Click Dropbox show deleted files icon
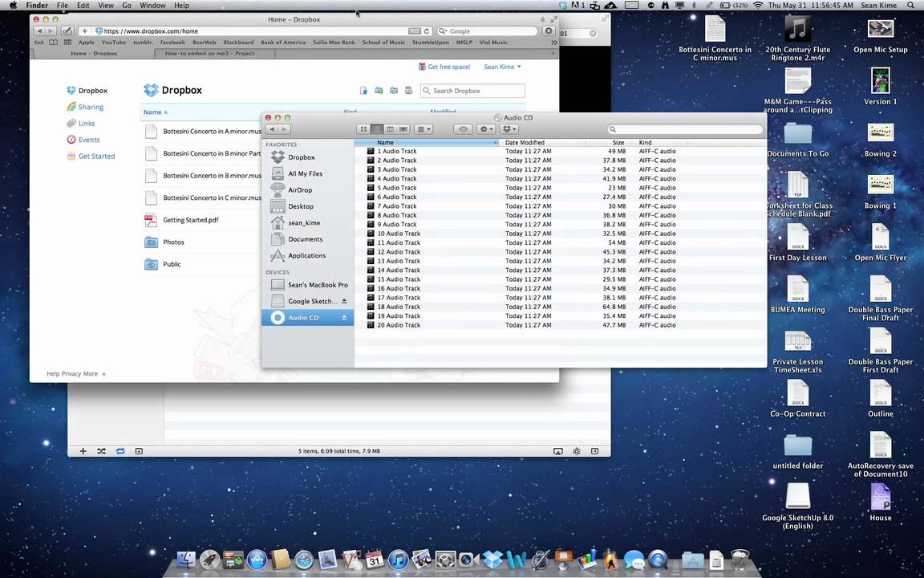924x578 pixels. click(x=408, y=90)
